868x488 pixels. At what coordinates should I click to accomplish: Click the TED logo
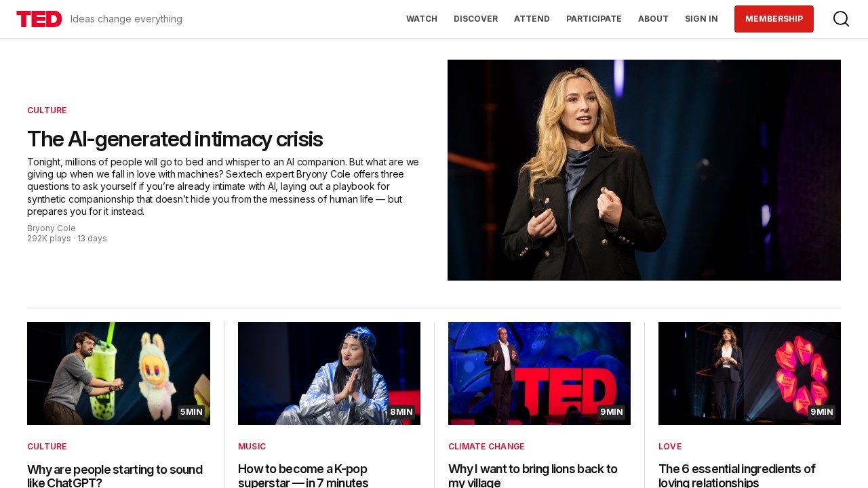(x=39, y=19)
